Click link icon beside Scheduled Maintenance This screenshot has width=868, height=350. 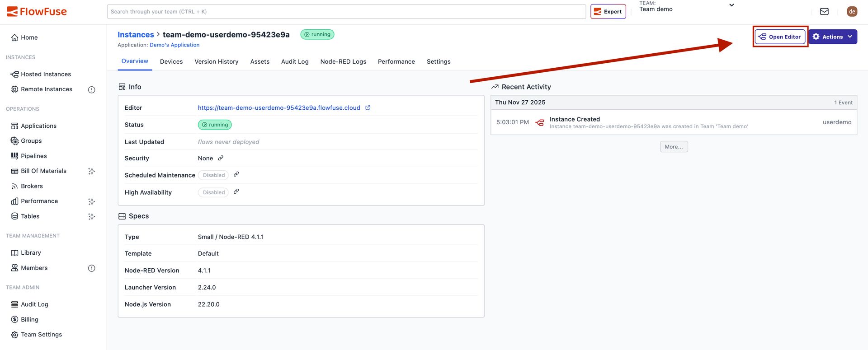point(236,174)
